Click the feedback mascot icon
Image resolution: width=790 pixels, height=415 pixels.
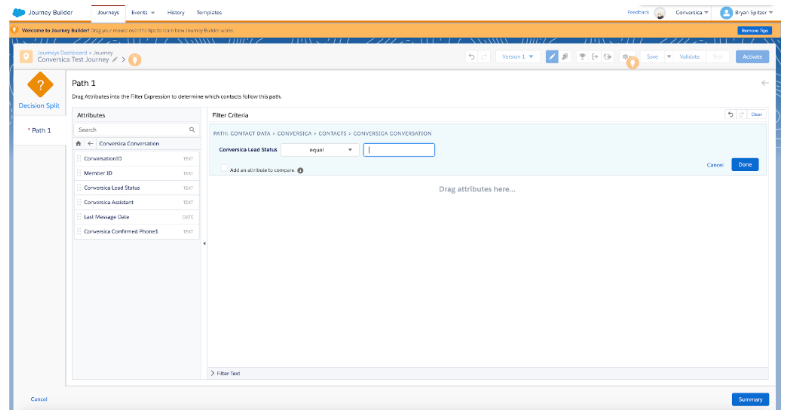pos(660,13)
